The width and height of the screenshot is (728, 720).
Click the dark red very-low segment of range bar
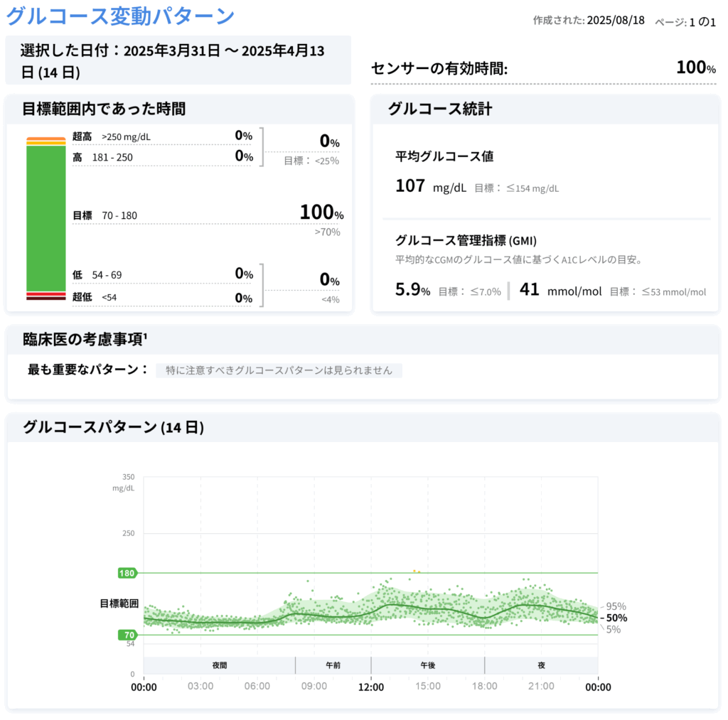(46, 299)
